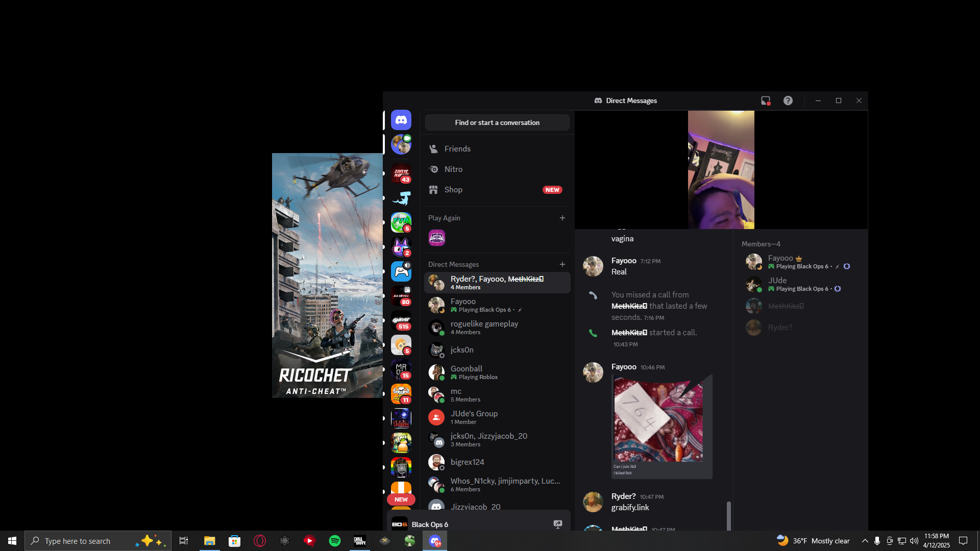Screen dimensions: 980x551
Task: Open the Ghost server with 515 badge
Action: (401, 320)
